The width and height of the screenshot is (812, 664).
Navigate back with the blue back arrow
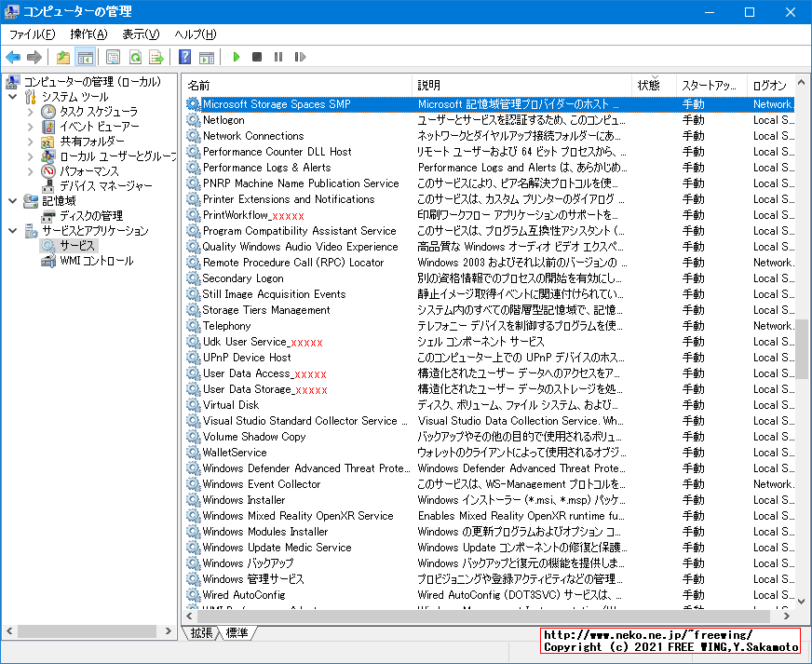(x=13, y=57)
